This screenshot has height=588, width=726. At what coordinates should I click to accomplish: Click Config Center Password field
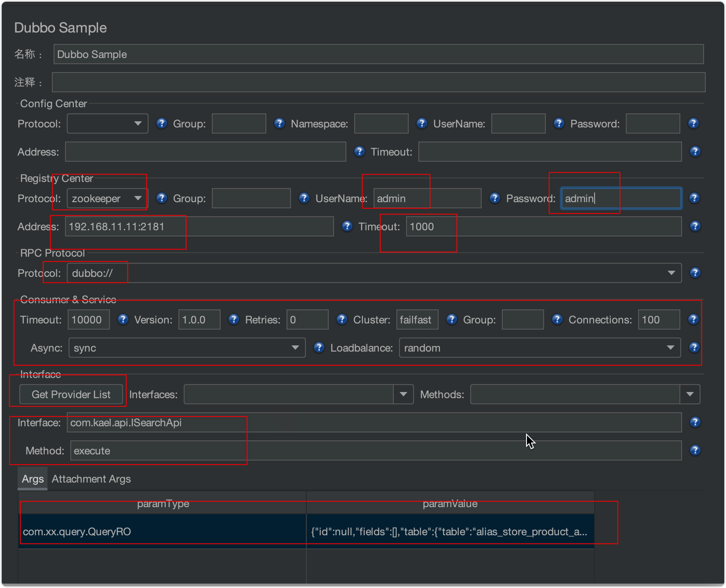653,123
